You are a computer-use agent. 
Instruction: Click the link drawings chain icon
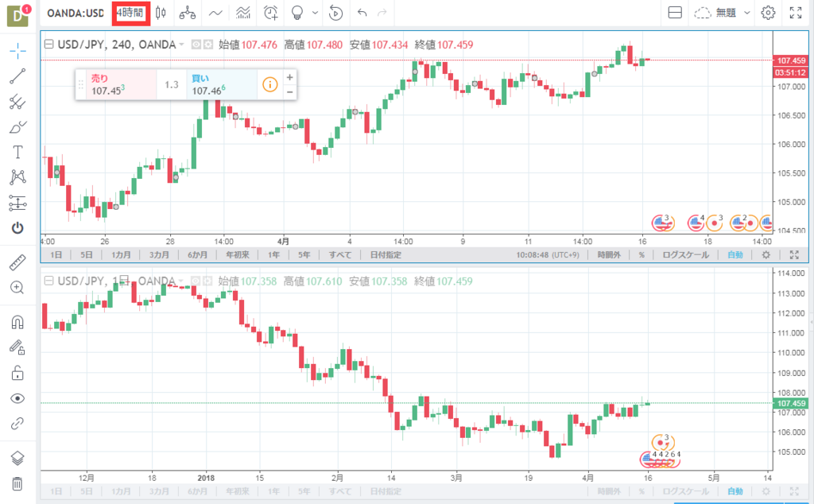(17, 424)
